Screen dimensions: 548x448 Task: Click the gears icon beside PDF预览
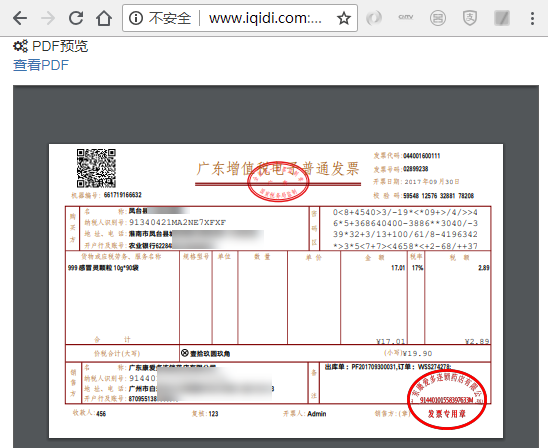pos(20,46)
